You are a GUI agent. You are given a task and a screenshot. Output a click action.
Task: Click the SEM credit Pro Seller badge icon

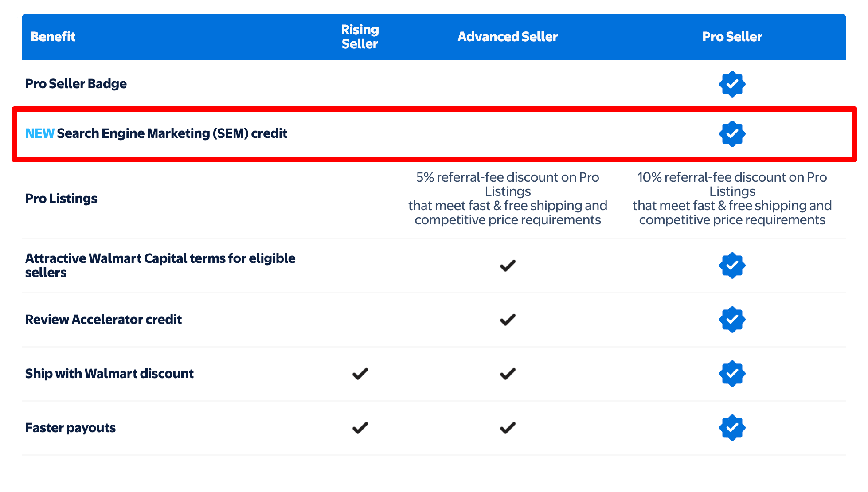coord(732,134)
